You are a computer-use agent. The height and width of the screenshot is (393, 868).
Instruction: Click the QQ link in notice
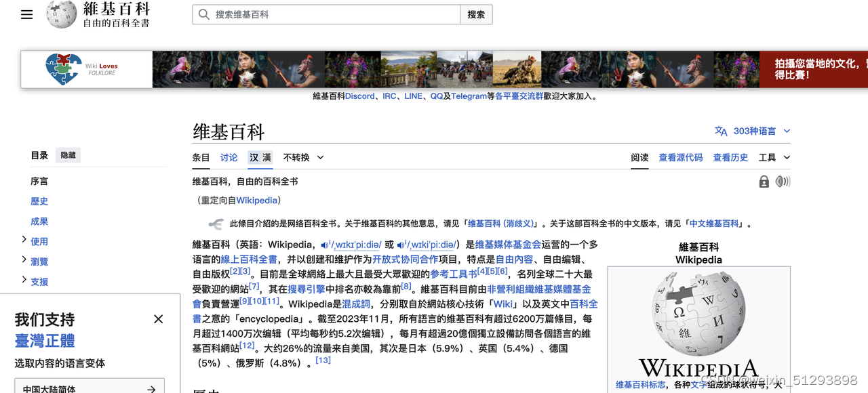click(x=437, y=96)
